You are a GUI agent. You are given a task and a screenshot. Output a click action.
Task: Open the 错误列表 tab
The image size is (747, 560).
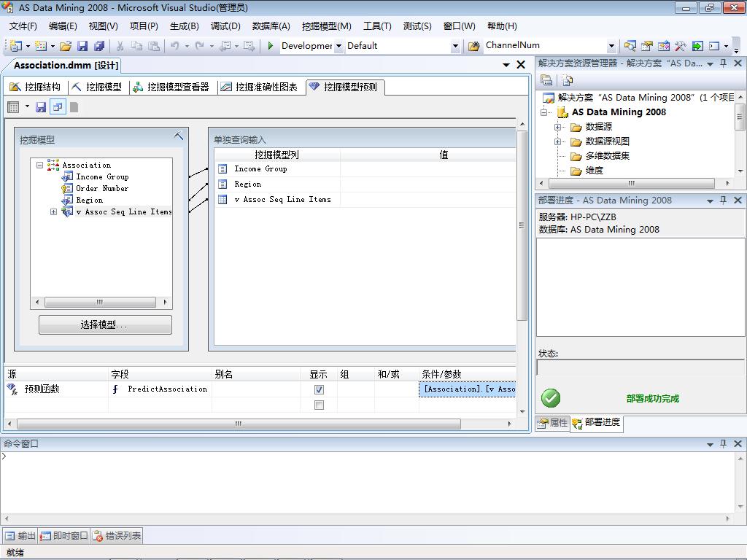[117, 536]
